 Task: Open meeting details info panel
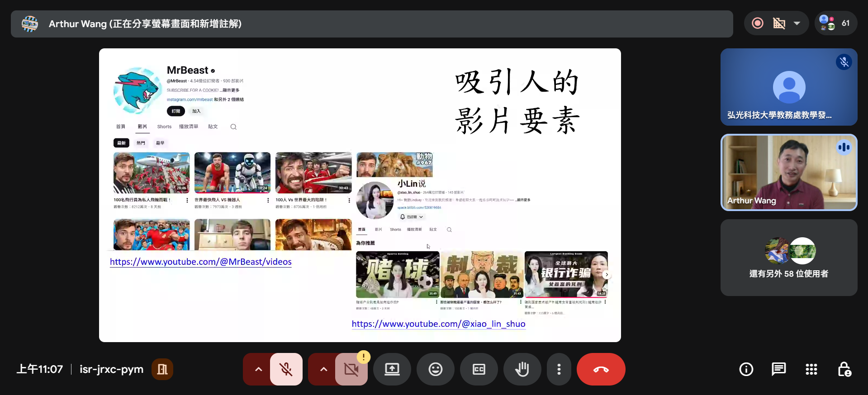tap(746, 369)
